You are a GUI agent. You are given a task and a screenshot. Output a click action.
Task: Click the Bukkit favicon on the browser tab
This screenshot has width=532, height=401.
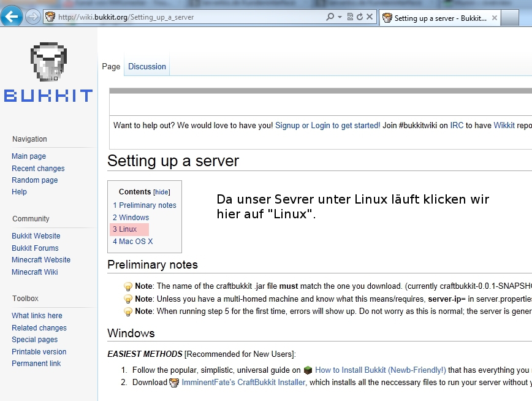coord(387,18)
